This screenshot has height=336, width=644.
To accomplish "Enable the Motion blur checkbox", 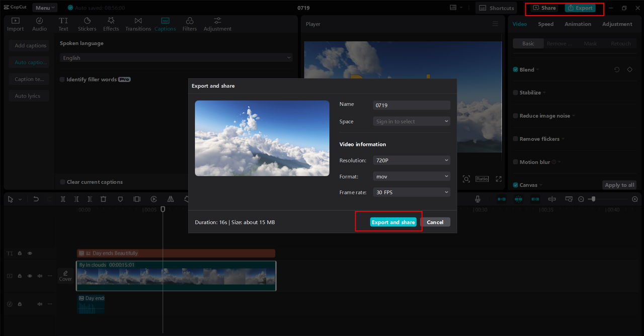I will pyautogui.click(x=516, y=162).
